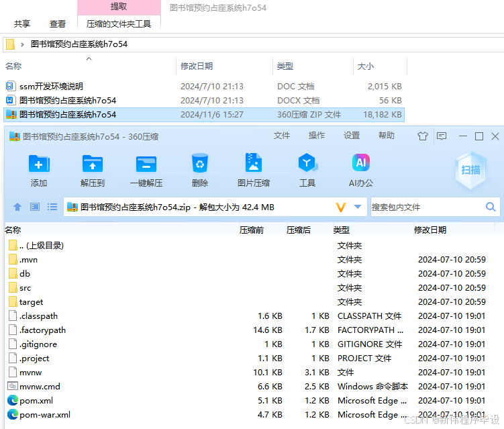The width and height of the screenshot is (504, 429).
Task: Sort Explorer files by 修改日期 column
Action: 197,66
